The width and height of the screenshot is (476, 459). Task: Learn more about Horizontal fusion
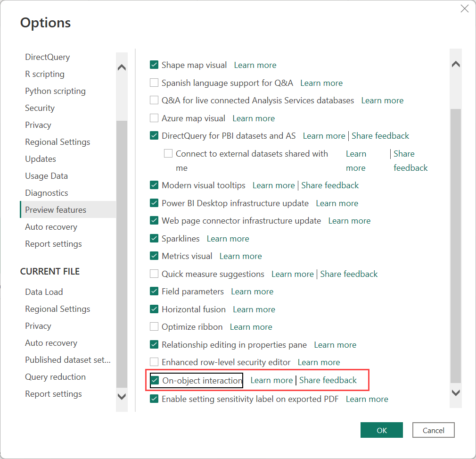254,309
